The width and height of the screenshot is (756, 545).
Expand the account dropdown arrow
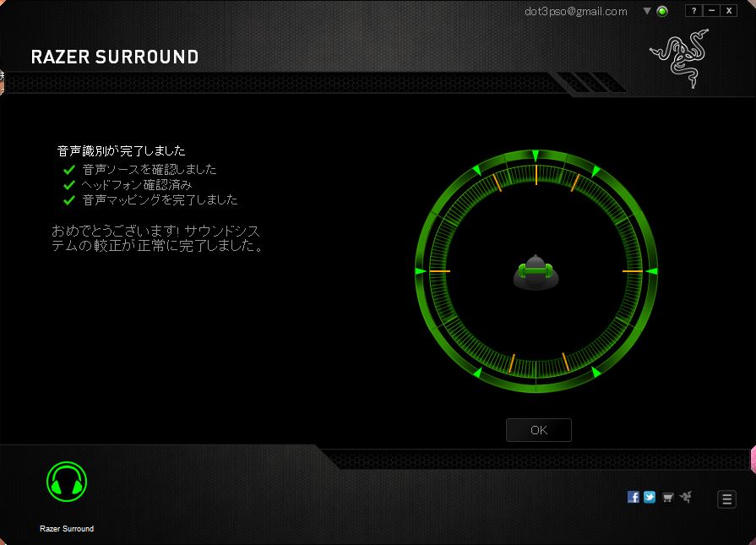point(647,11)
